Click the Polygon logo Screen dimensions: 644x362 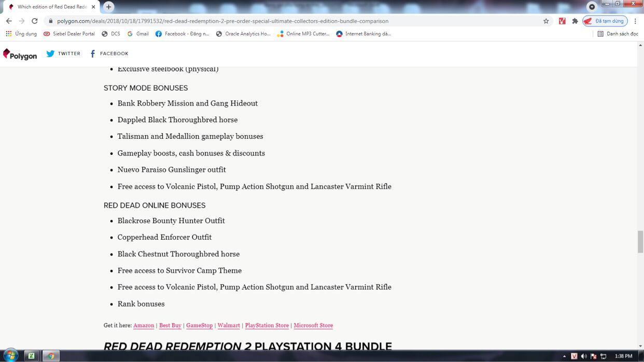coord(20,54)
